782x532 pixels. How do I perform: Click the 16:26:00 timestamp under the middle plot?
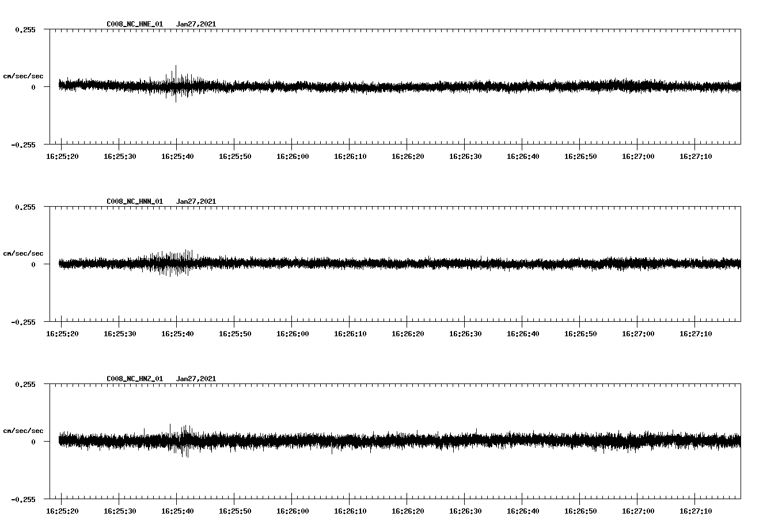(x=293, y=333)
